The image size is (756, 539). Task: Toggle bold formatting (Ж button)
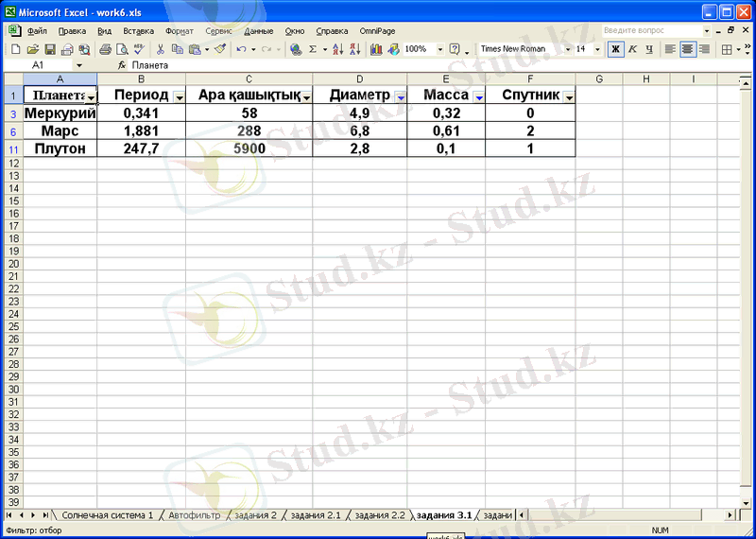[x=615, y=49]
